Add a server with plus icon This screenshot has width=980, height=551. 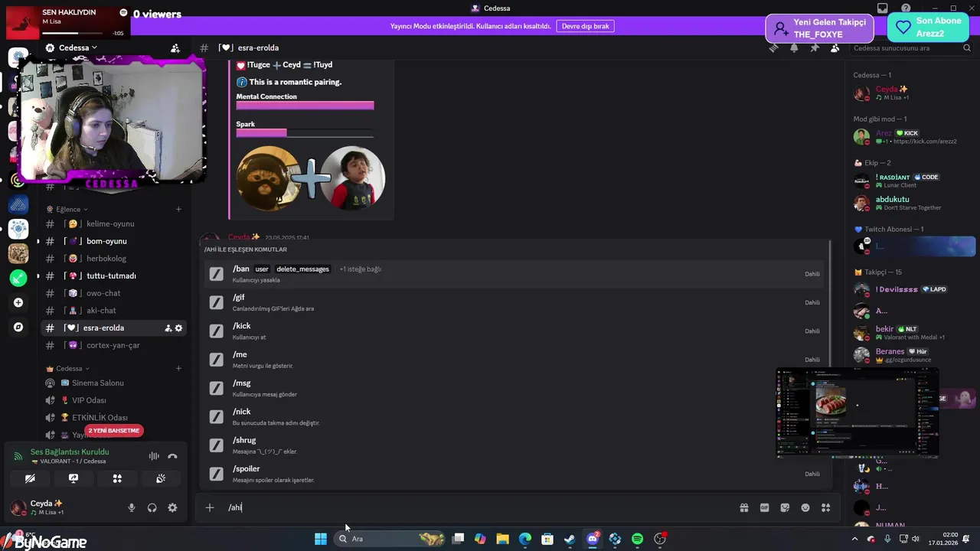click(x=18, y=302)
